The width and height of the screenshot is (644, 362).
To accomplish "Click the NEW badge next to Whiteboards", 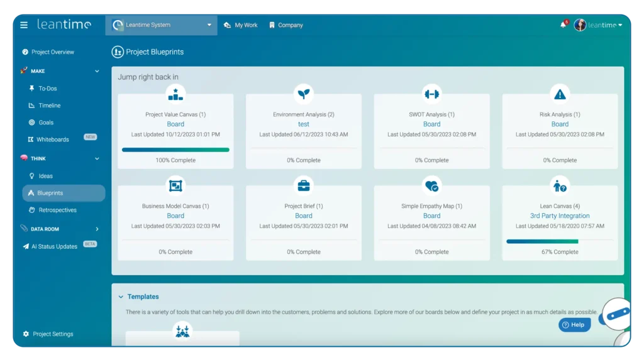I will (91, 137).
